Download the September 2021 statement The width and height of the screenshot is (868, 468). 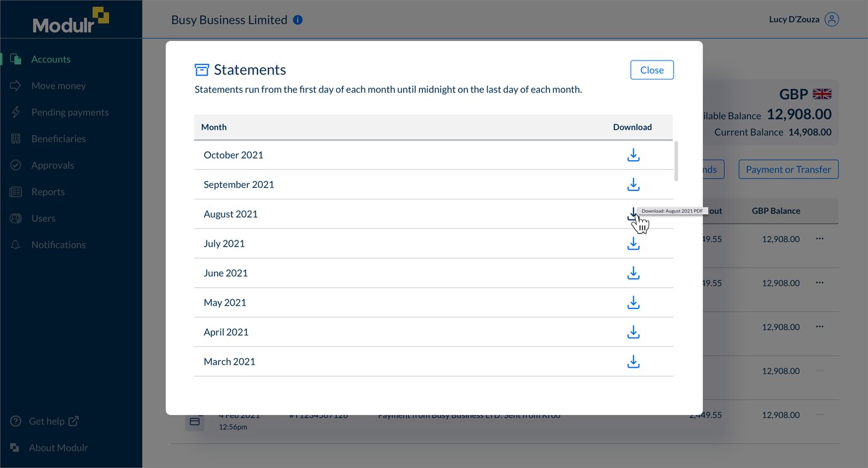pyautogui.click(x=633, y=184)
